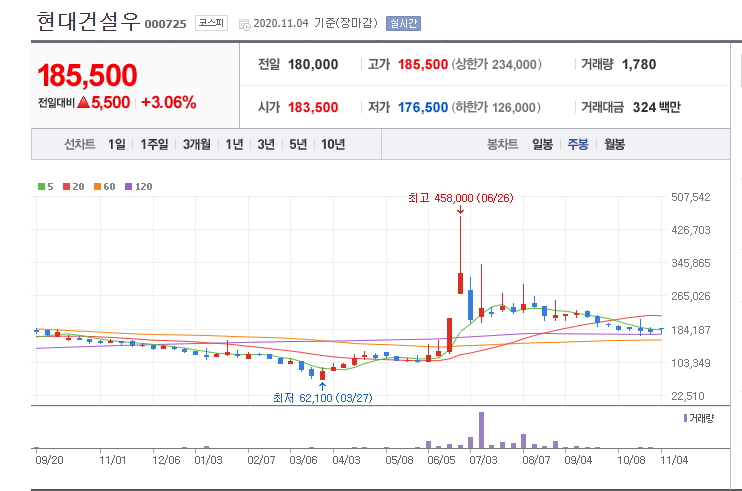Click the 07/03 date axis label

(483, 460)
